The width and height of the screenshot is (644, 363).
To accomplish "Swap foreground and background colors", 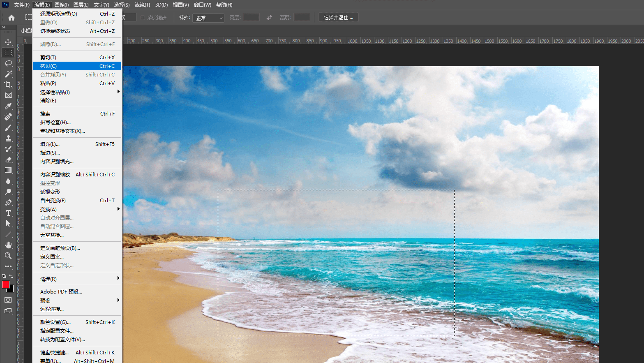I will tap(12, 276).
